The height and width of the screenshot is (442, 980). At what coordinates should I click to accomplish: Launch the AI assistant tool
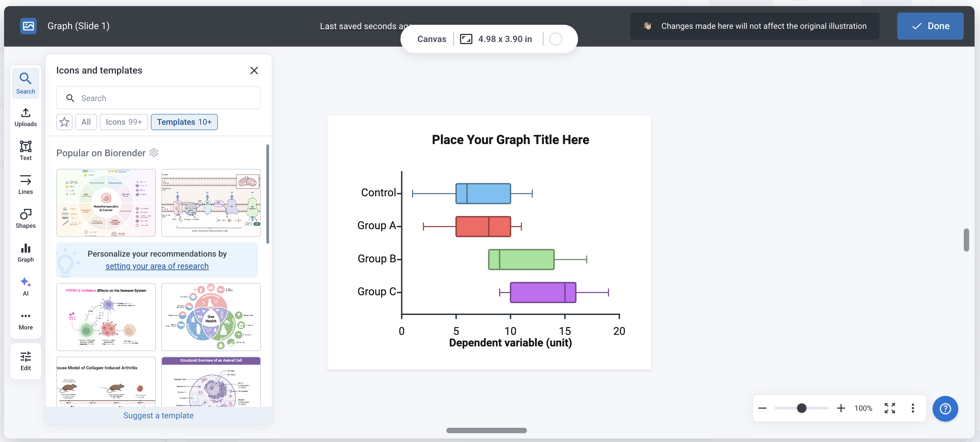[x=25, y=286]
